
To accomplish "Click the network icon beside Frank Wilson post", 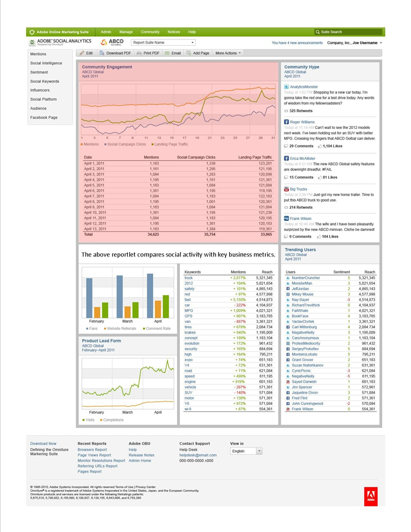I will (286, 219).
